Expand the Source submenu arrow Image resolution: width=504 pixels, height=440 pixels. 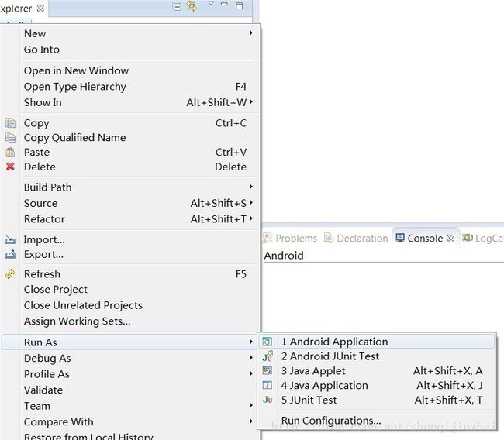[x=251, y=203]
